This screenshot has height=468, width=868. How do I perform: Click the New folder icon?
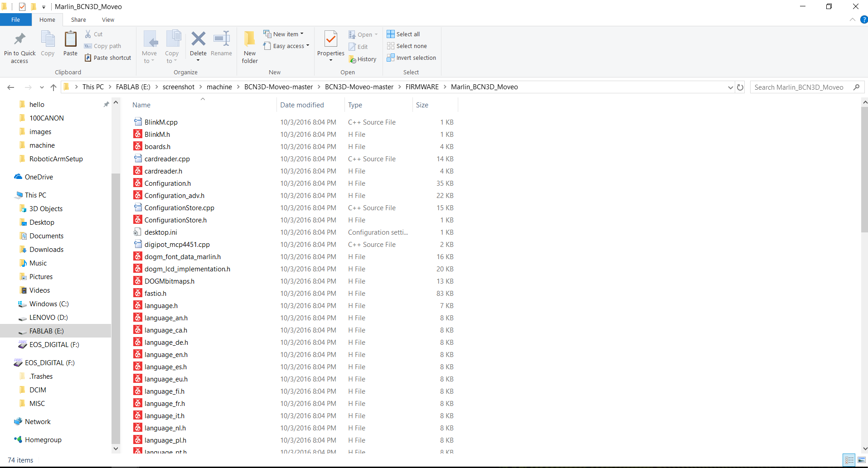point(250,39)
